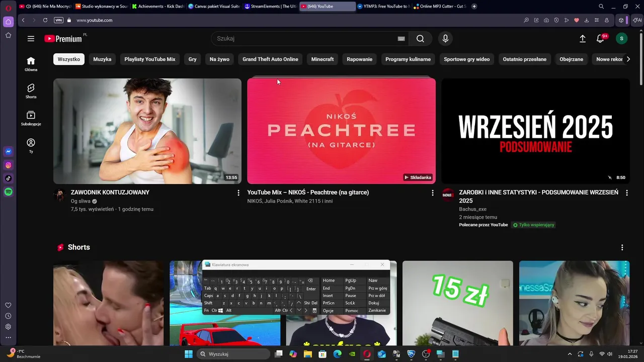The height and width of the screenshot is (362, 644).
Task: Toggle 'Caps' key on on-screen keyboard
Action: tap(209, 296)
